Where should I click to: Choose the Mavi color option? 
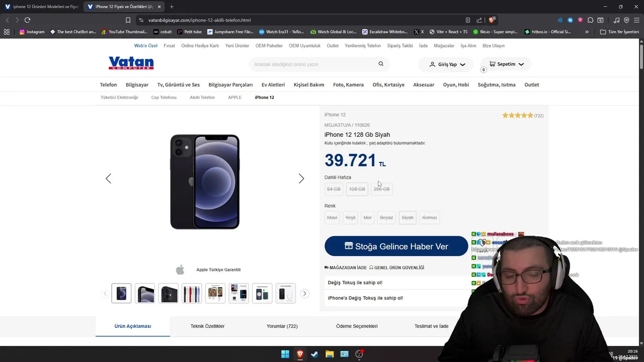[x=332, y=218]
